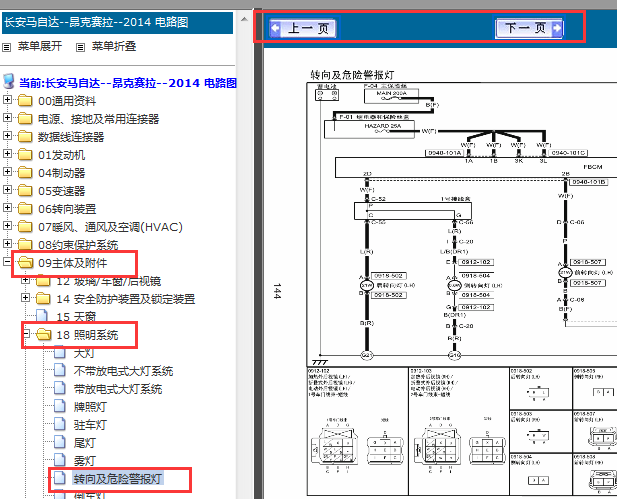Expand the 电源、接地及常用连接器 node
Viewport: 617px width, 499px height.
point(7,117)
